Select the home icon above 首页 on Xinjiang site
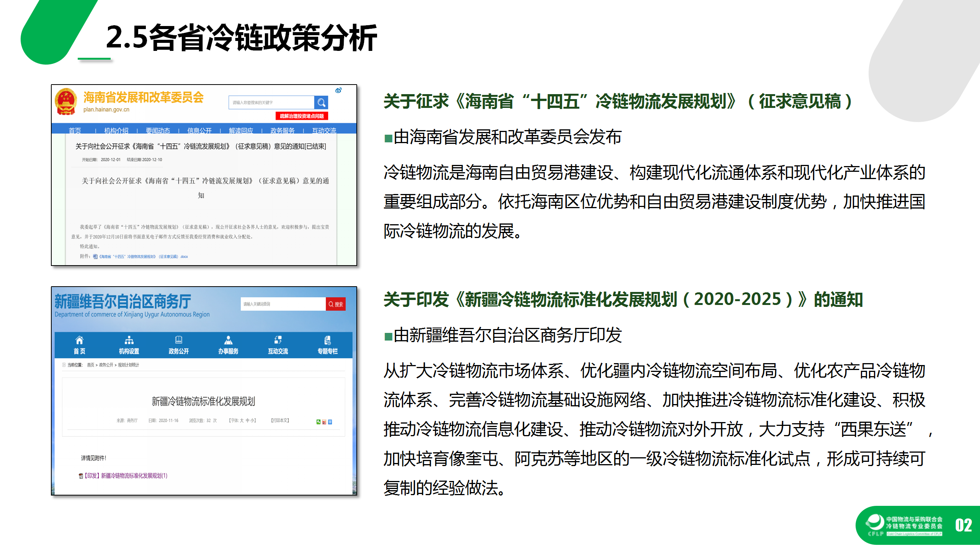Screen dimensions: 980x551 click(x=79, y=340)
